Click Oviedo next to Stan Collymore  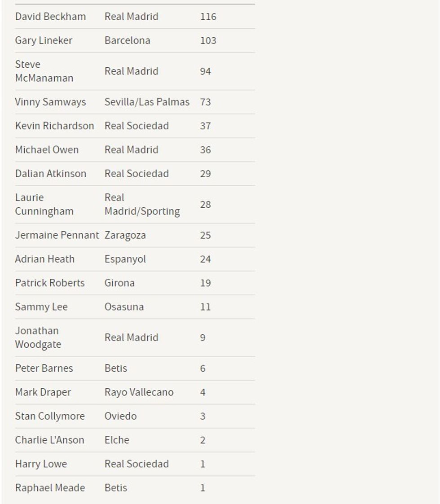coord(120,416)
